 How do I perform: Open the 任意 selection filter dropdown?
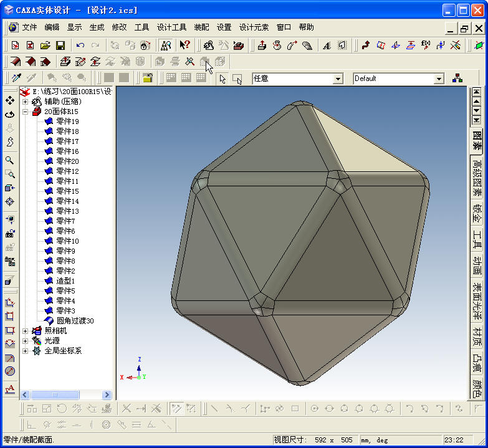click(x=338, y=79)
